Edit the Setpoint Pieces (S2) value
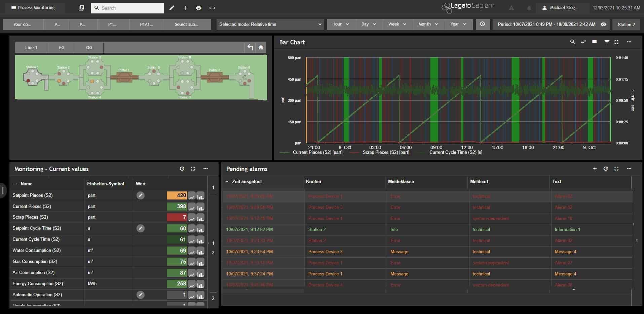This screenshot has width=644, height=314. tap(141, 195)
